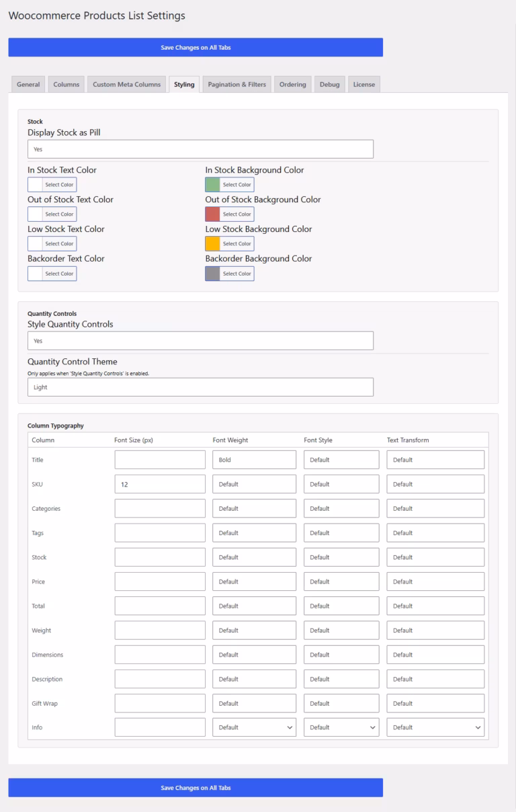The image size is (516, 812).
Task: Open the License tab
Action: tap(364, 85)
